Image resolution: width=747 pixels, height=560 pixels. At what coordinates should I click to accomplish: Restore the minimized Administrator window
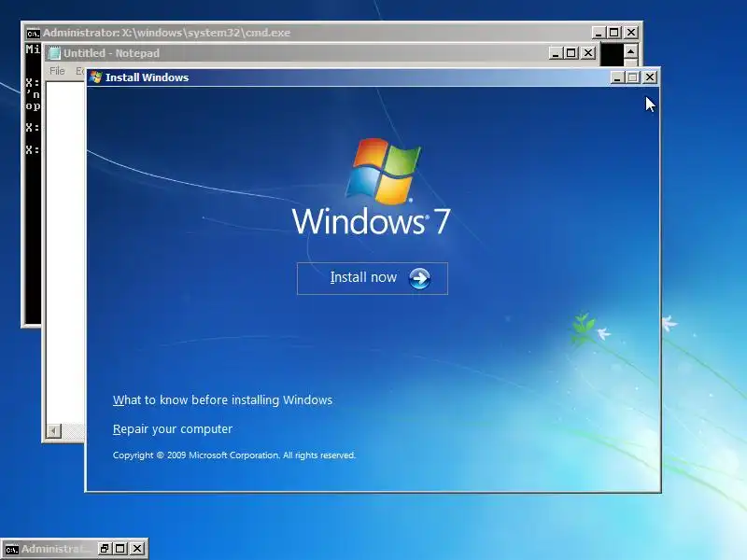coord(105,549)
